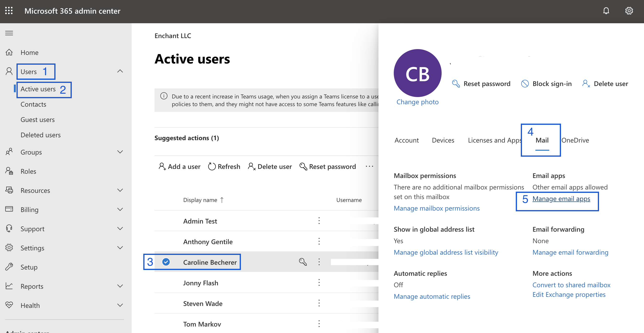644x333 pixels.
Task: Click Delete user in list toolbar
Action: tap(270, 166)
